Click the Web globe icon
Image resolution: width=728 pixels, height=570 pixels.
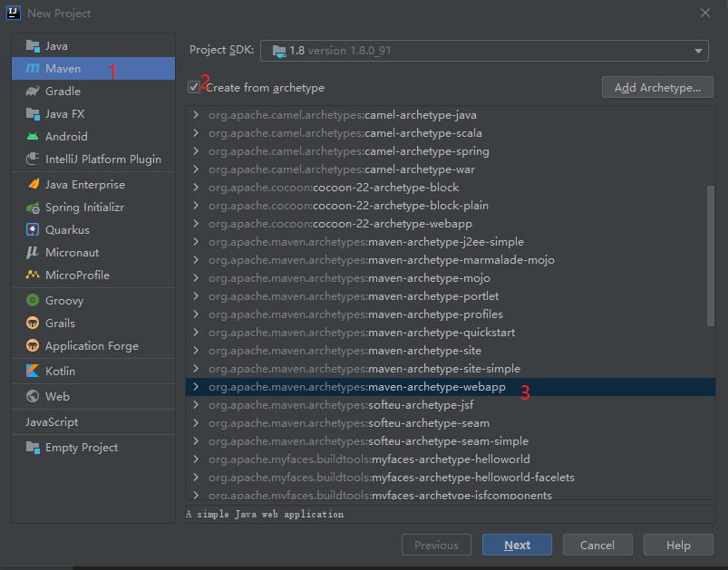click(x=33, y=396)
